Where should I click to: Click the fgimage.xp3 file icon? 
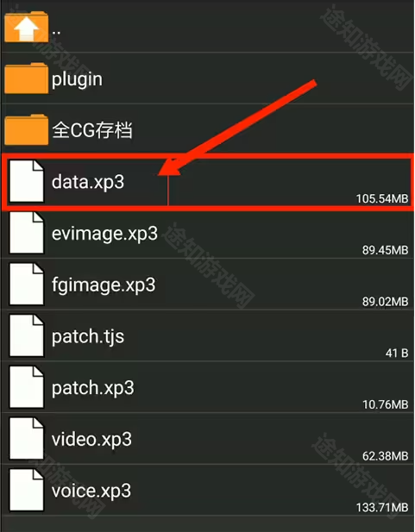point(27,285)
